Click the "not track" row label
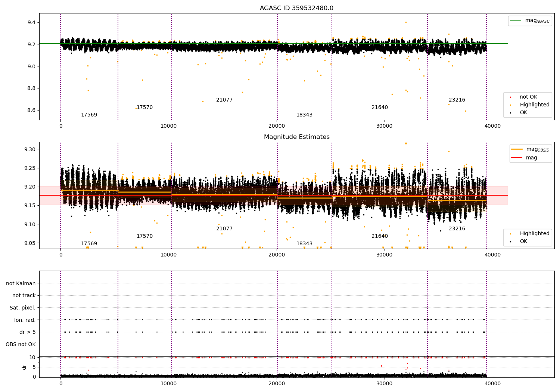560x392 pixels. [24, 296]
